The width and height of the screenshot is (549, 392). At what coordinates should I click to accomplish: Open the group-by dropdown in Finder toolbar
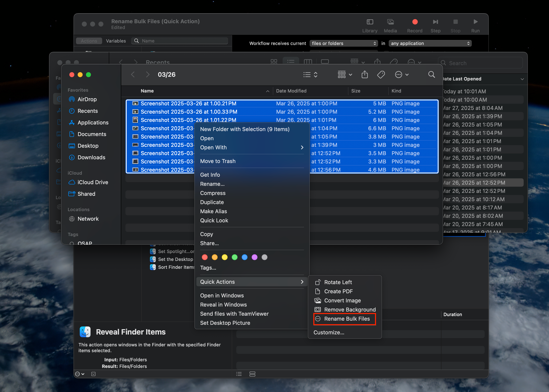pyautogui.click(x=344, y=75)
